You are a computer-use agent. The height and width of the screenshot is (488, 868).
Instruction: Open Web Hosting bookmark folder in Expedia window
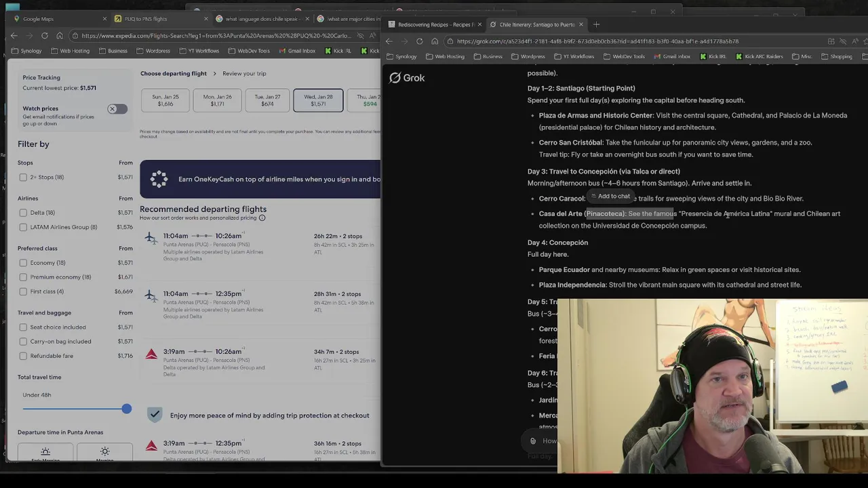click(x=71, y=51)
